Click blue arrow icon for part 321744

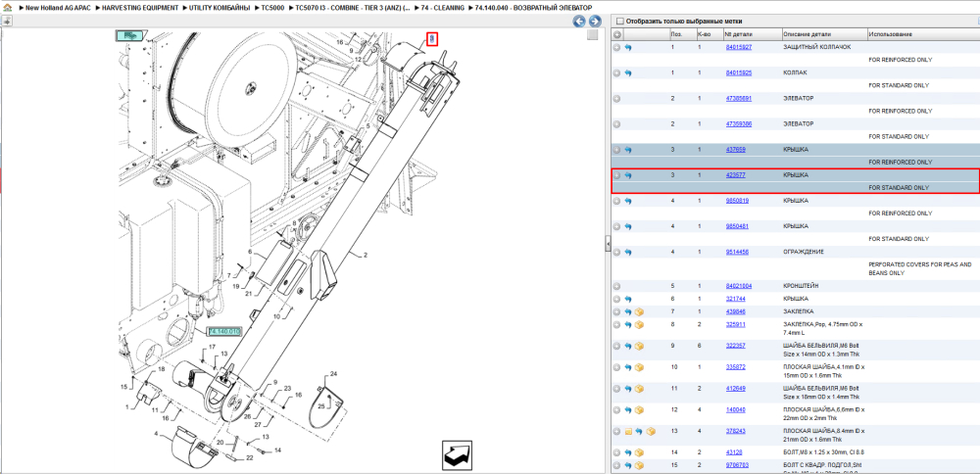628,299
